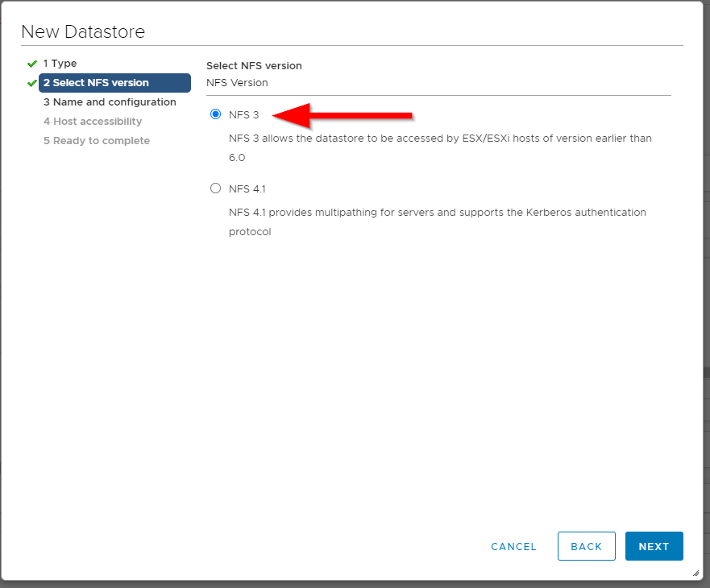Cancel the New Datastore wizard

coord(513,546)
